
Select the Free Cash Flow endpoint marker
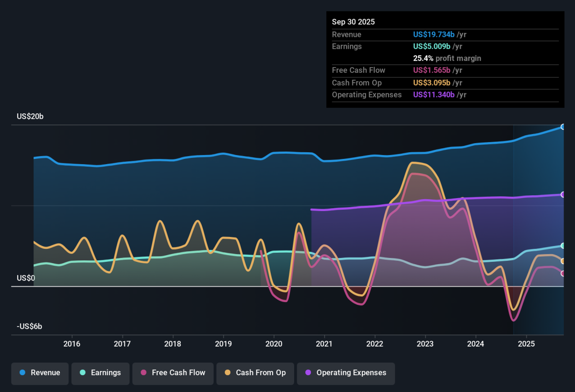[563, 274]
